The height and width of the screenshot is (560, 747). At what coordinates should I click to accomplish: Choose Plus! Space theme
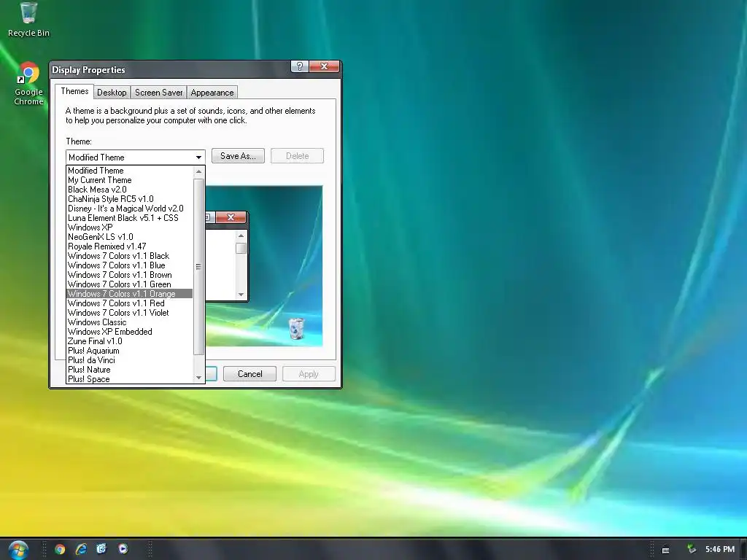point(130,379)
